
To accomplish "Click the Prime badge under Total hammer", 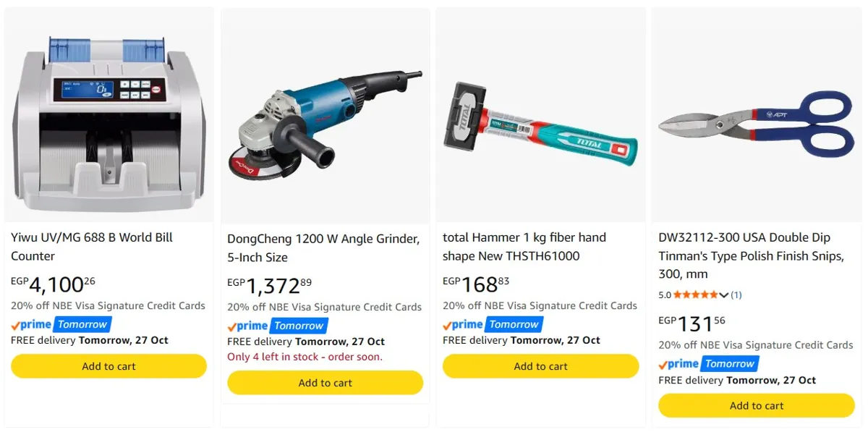I will [493, 324].
